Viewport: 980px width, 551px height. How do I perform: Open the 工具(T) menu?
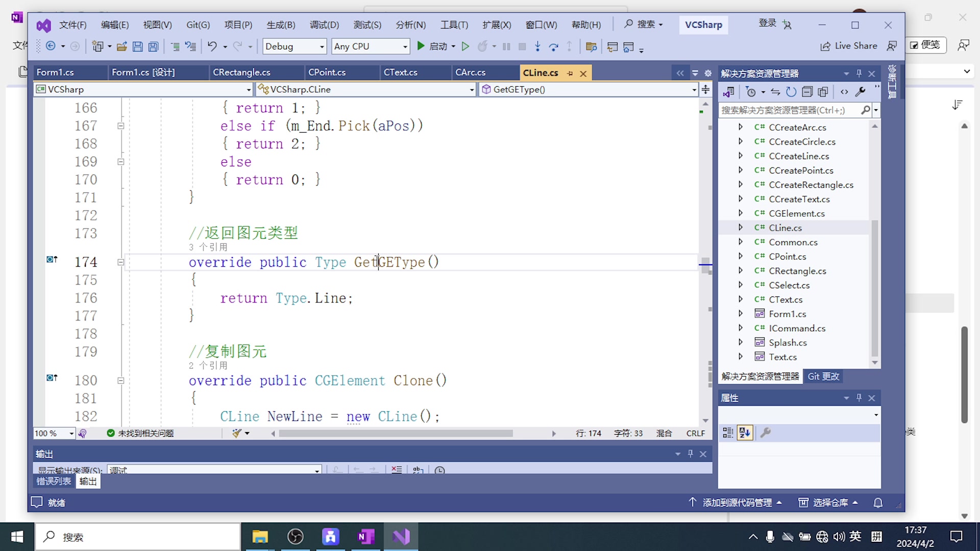[x=454, y=24]
